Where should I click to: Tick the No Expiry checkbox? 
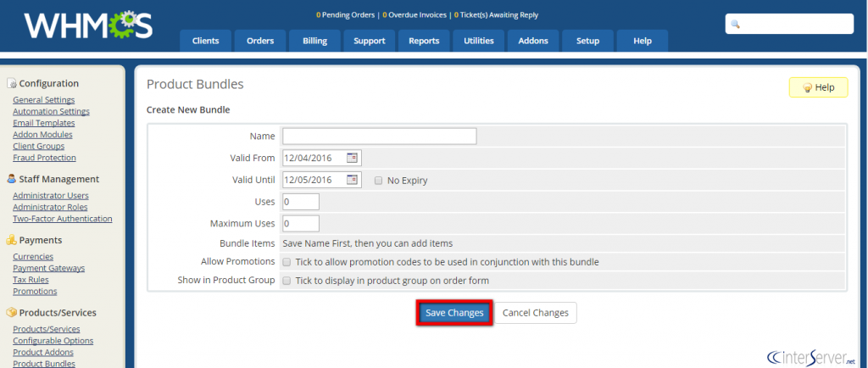tap(379, 181)
